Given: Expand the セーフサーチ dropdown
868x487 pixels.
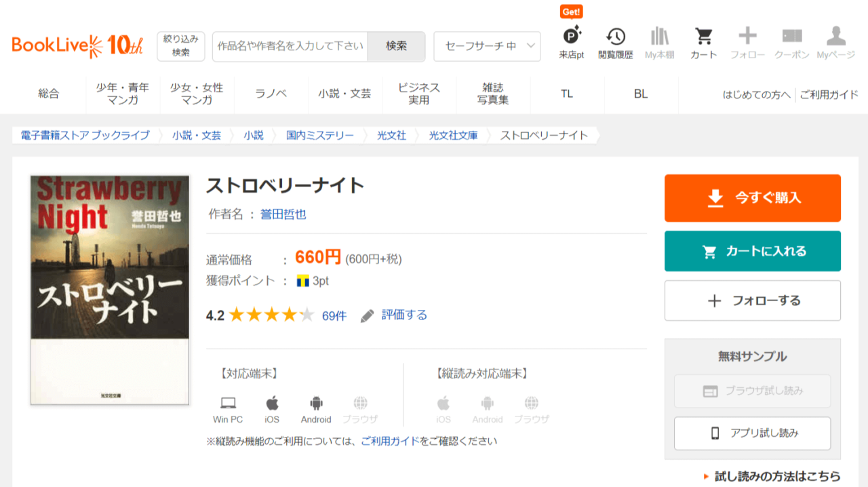Looking at the screenshot, I should [487, 46].
